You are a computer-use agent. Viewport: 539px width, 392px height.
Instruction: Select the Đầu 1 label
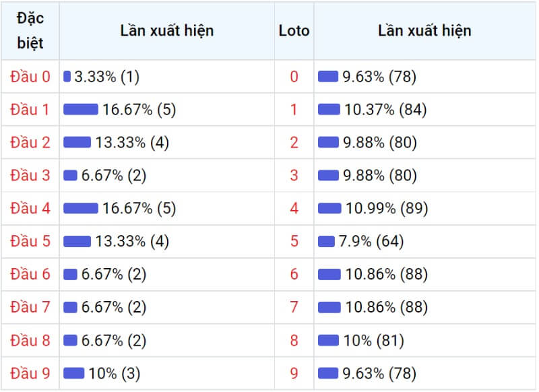[x=30, y=110]
